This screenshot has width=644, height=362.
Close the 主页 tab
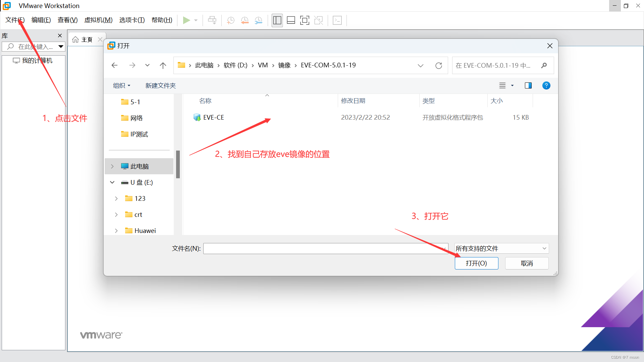point(100,40)
